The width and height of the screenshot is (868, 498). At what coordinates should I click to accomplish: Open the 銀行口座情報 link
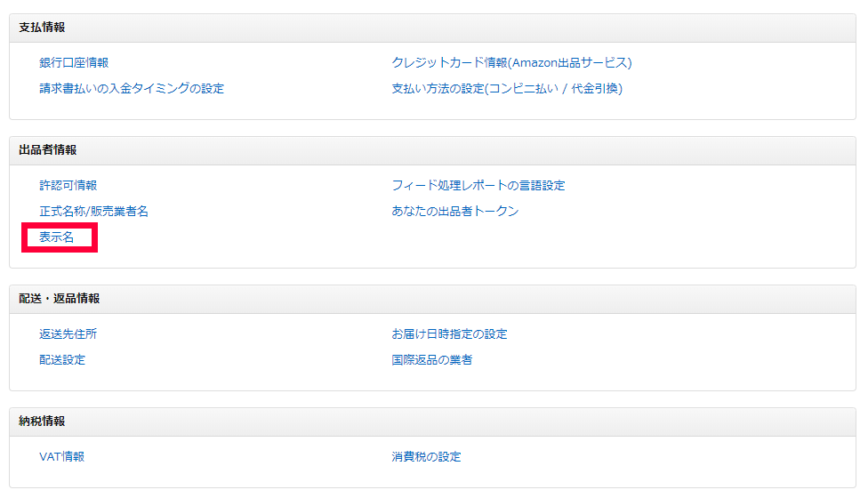[74, 62]
